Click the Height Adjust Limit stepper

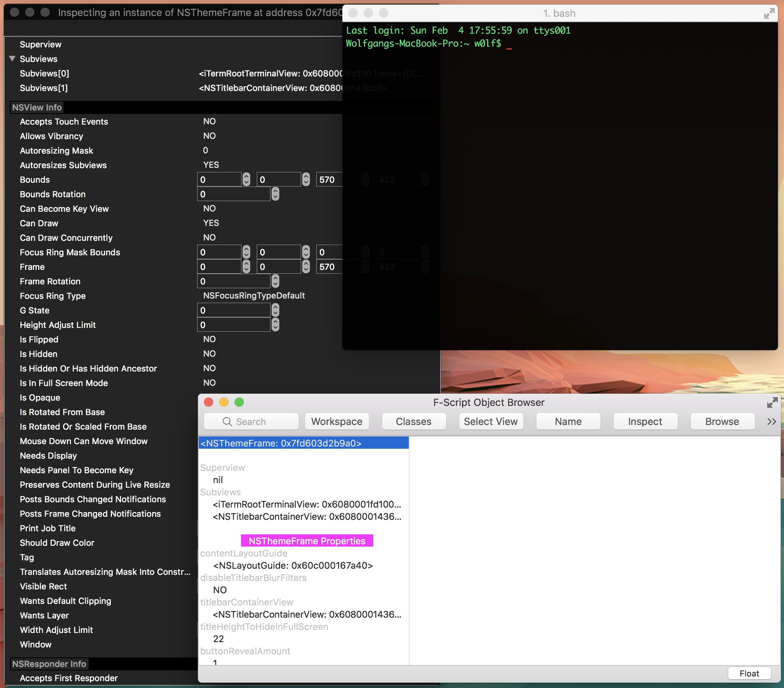point(275,325)
